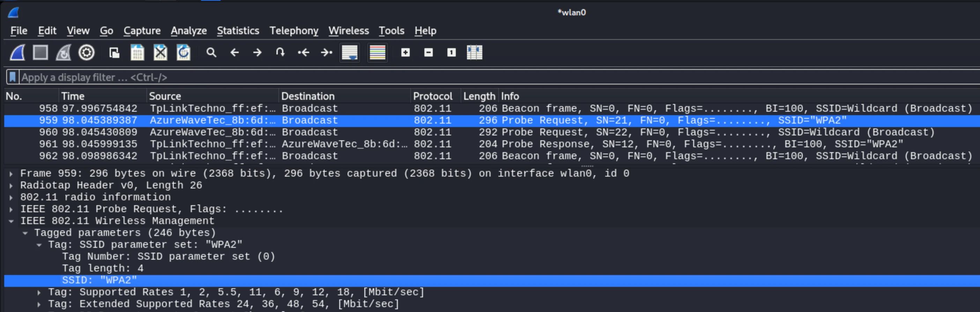Zoom in the main window text
This screenshot has height=312, width=980.
[406, 52]
